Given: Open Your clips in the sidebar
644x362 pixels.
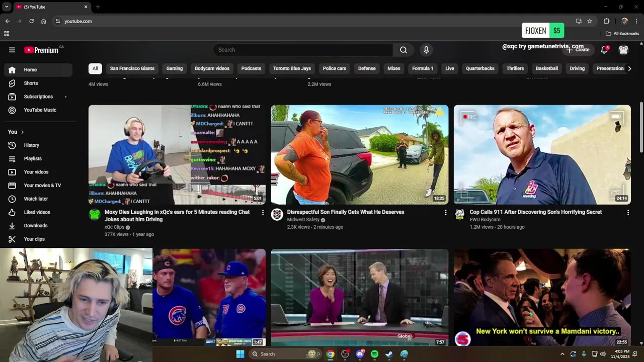Looking at the screenshot, I should pos(38,239).
